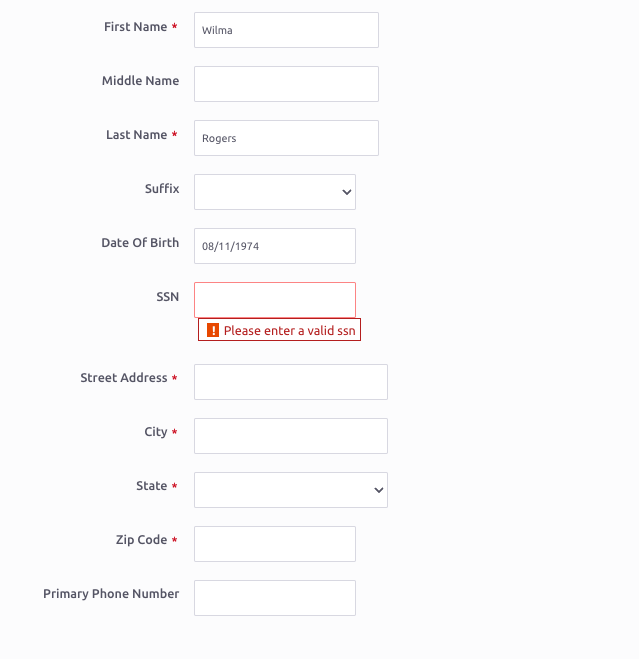Click the 'Please enter a valid ssn' message

(289, 331)
